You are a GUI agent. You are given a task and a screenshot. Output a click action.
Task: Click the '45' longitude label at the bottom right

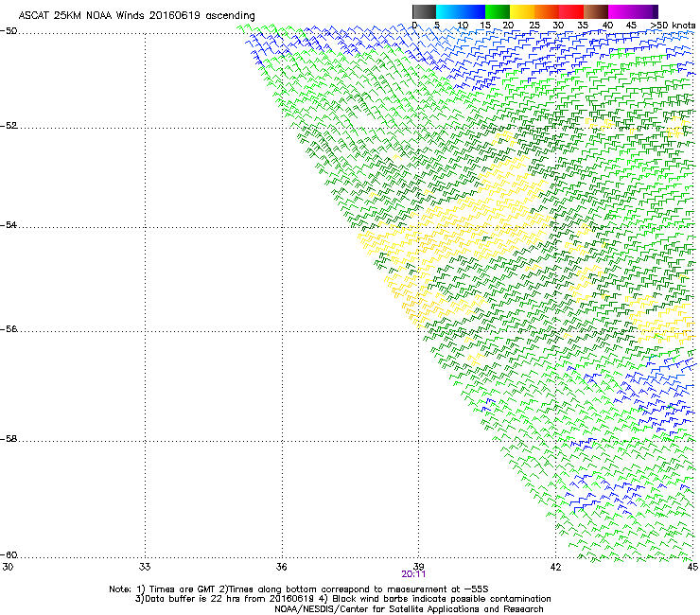click(x=692, y=567)
